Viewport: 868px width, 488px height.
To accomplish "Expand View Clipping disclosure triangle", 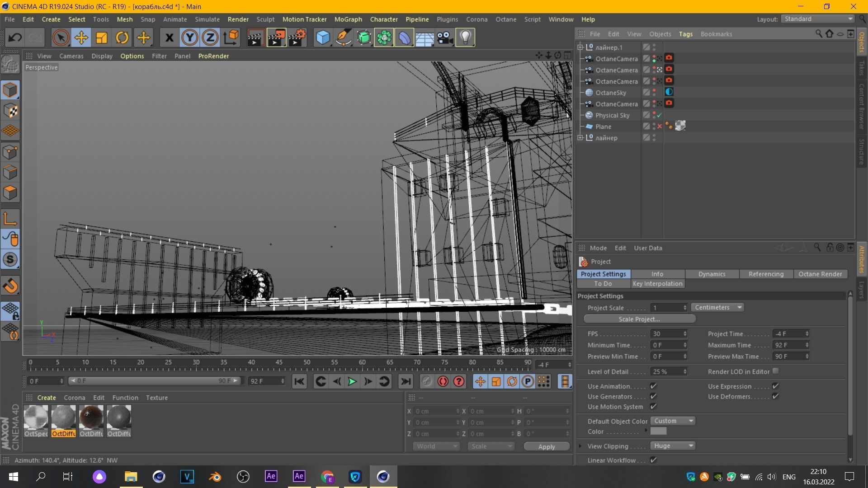I will 580,446.
